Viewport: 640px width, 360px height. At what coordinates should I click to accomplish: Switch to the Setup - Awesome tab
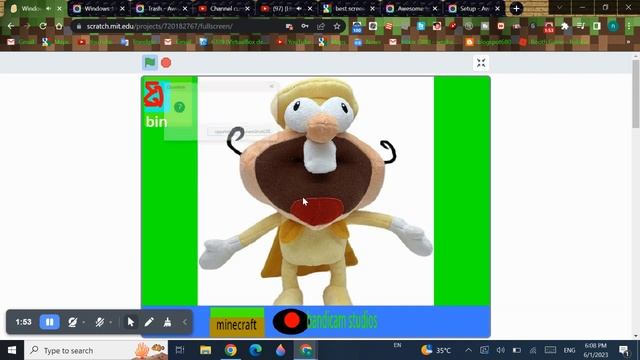coord(473,9)
